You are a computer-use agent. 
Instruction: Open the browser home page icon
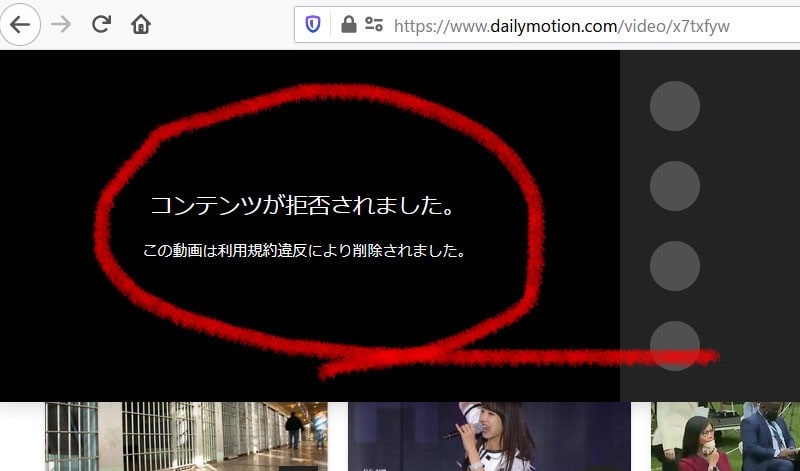[141, 24]
